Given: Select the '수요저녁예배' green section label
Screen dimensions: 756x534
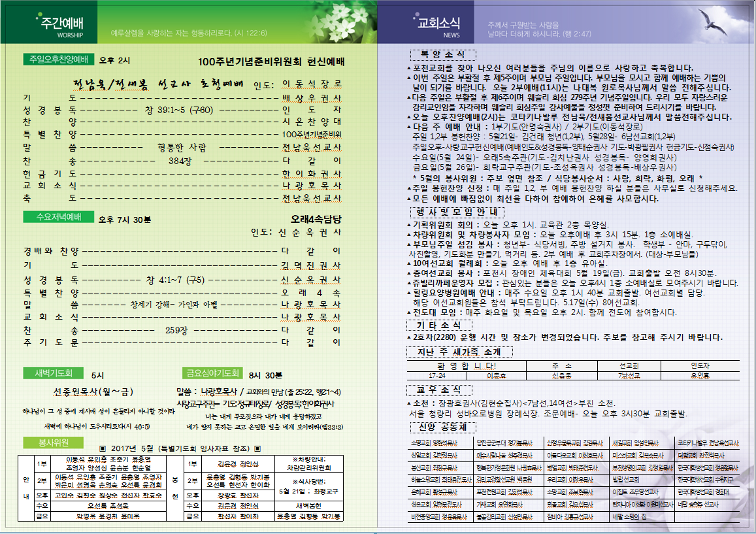Looking at the screenshot, I should (x=58, y=217).
